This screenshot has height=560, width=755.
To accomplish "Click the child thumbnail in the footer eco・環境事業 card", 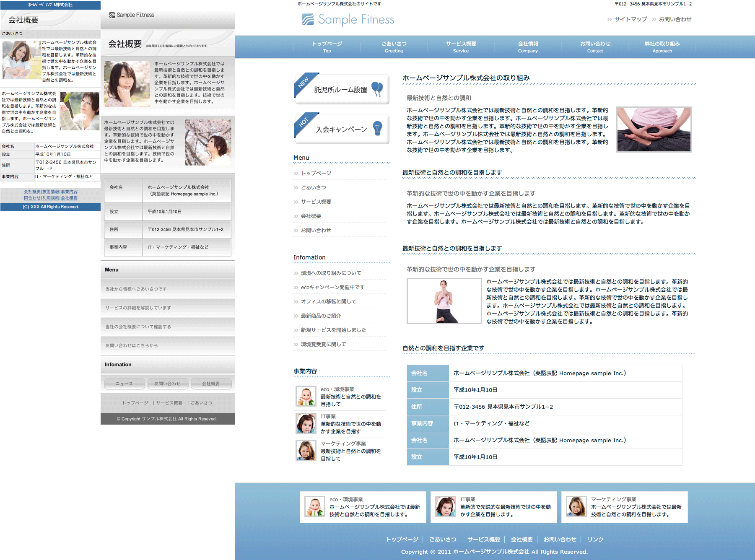I will tap(314, 506).
